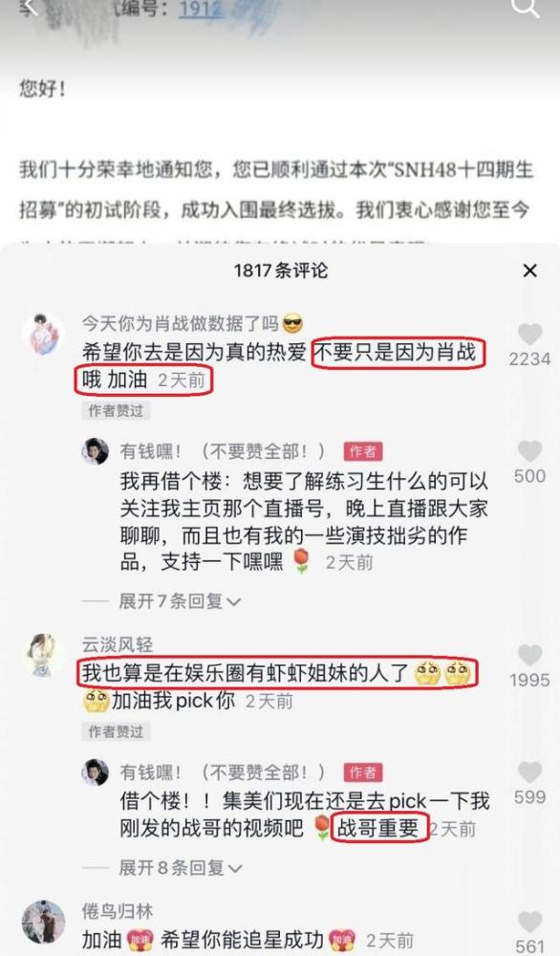Tap the first red 作者 badge
The image size is (560, 956).
pyautogui.click(x=363, y=451)
